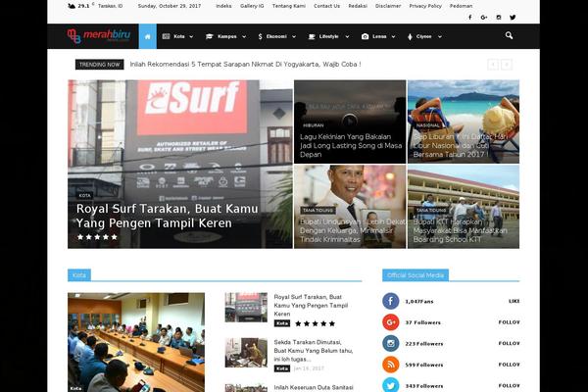Open Sekda Tarakan Dimutasi article link
The height and width of the screenshot is (392, 588).
314,351
